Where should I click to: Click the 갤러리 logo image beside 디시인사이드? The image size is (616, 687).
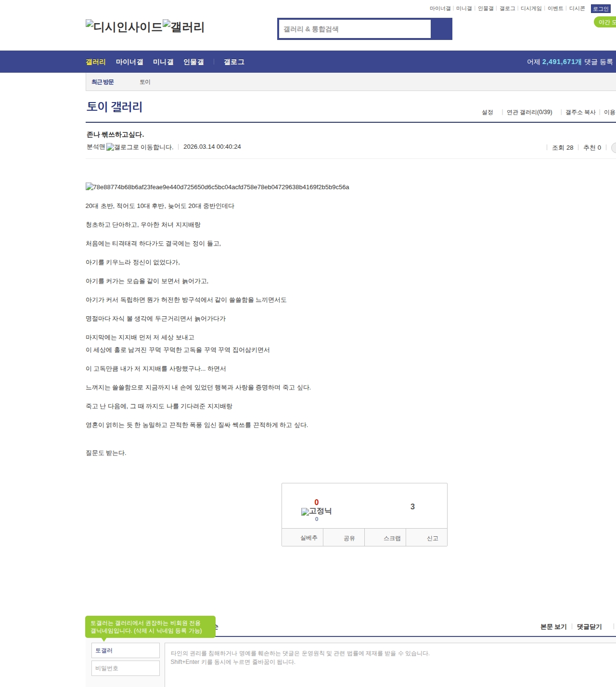pos(184,27)
